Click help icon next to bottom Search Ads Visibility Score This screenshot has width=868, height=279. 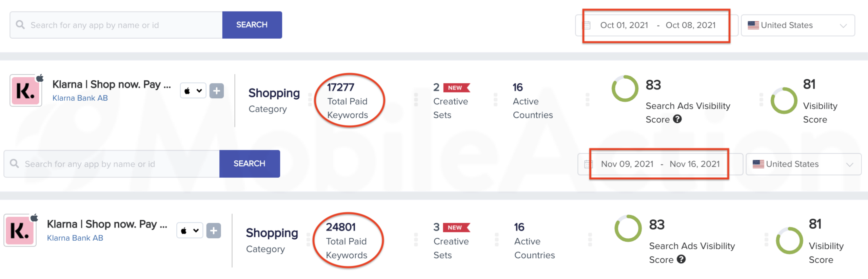click(681, 259)
